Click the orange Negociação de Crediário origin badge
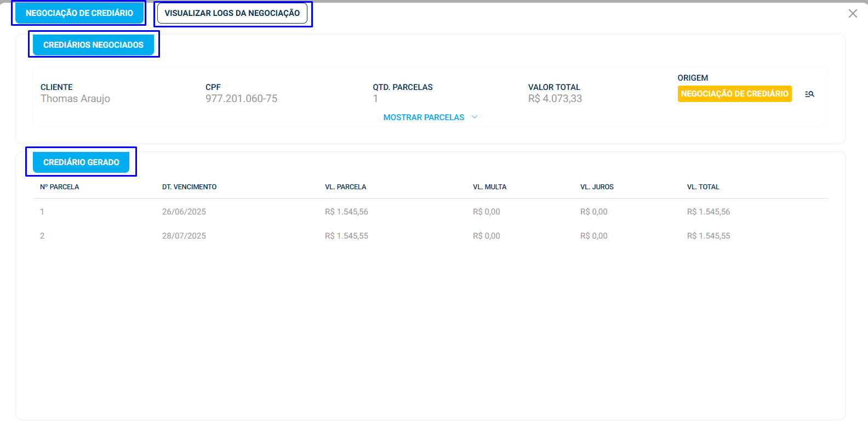The width and height of the screenshot is (868, 435). tap(734, 94)
